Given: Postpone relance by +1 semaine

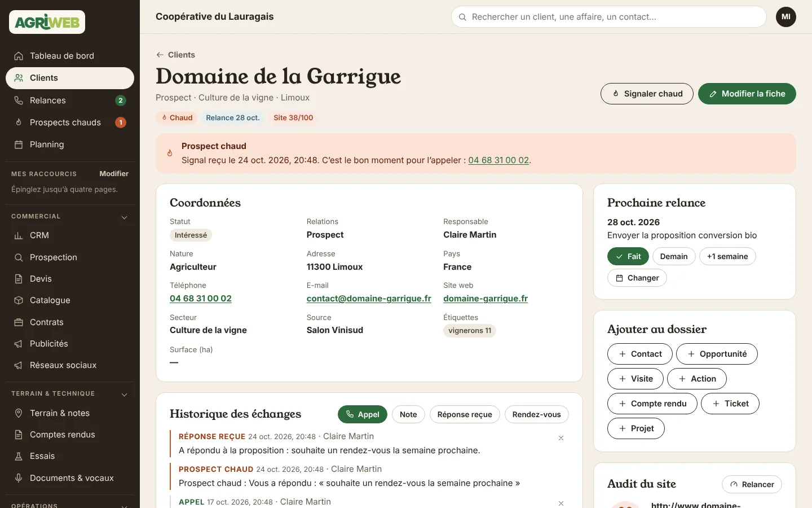Looking at the screenshot, I should (727, 256).
